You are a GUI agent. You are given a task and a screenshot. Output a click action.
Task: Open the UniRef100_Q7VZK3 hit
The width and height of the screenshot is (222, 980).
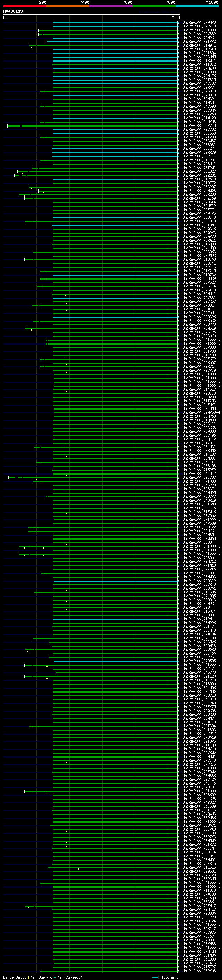199,26
